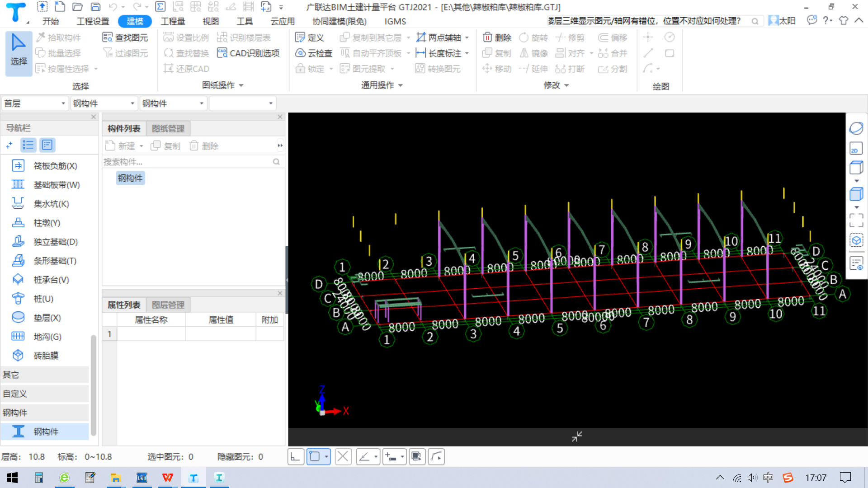Run 云检查 cloud check

(314, 53)
